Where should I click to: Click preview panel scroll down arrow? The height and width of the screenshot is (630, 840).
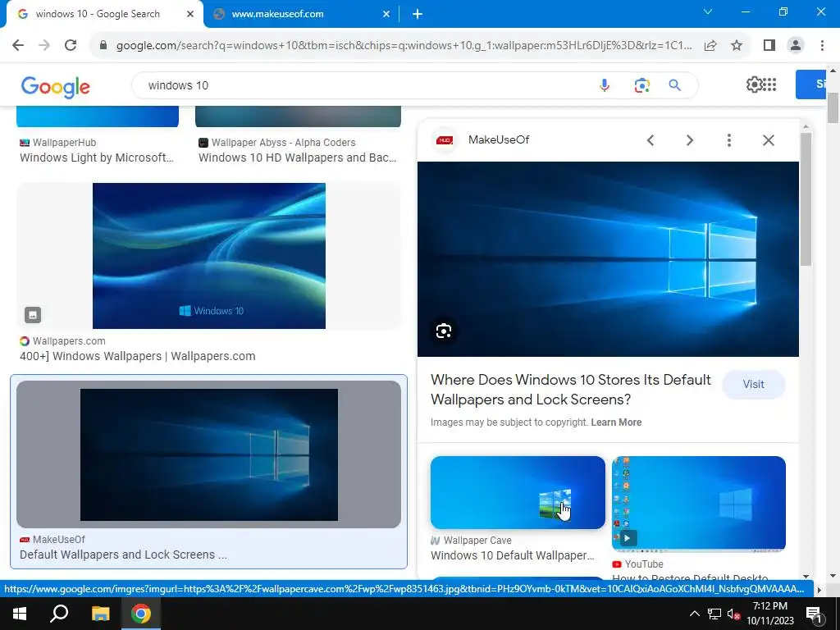806,577
